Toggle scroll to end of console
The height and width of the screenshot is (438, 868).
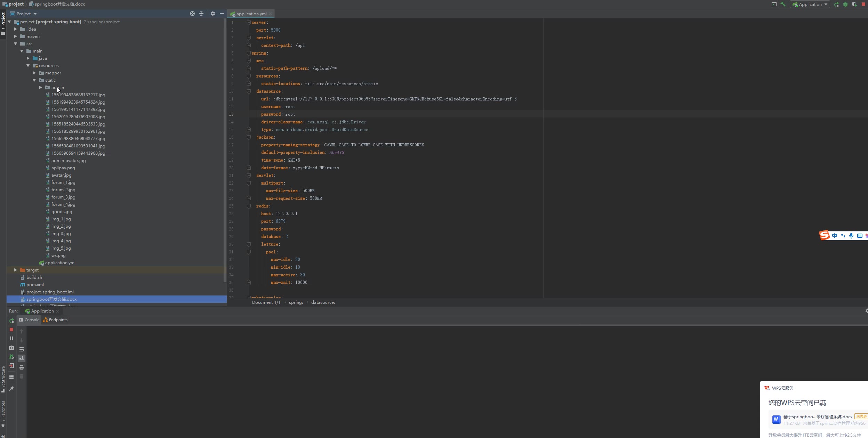click(x=22, y=358)
